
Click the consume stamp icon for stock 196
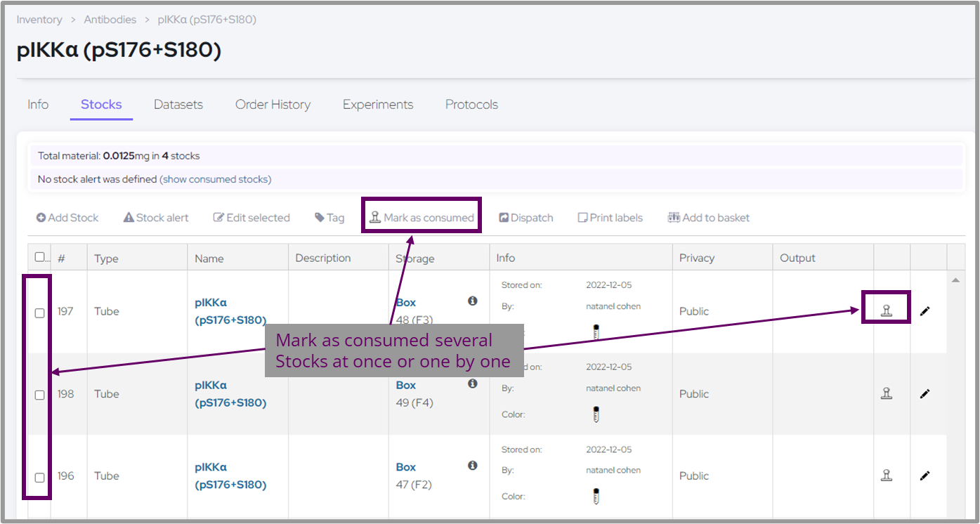[887, 476]
